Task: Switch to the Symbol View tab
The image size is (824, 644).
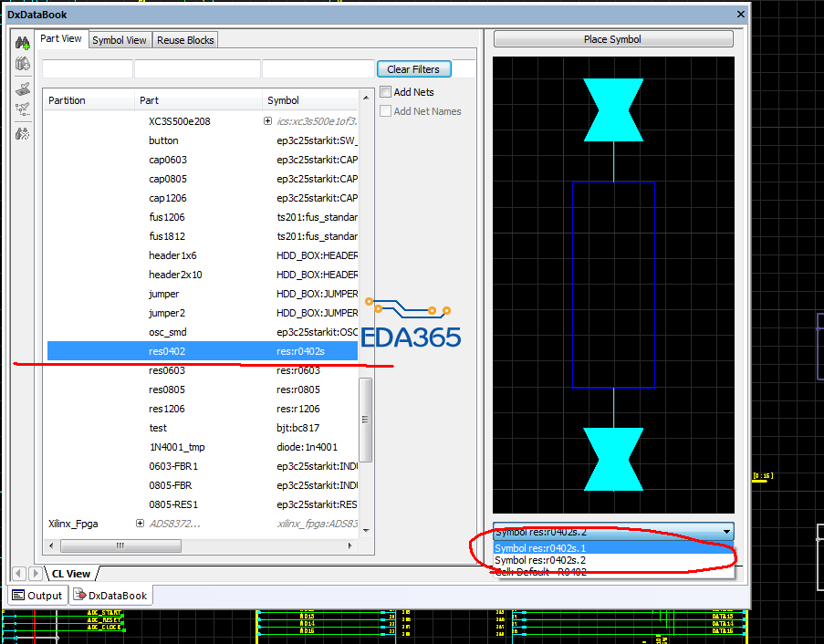Action: click(x=120, y=40)
